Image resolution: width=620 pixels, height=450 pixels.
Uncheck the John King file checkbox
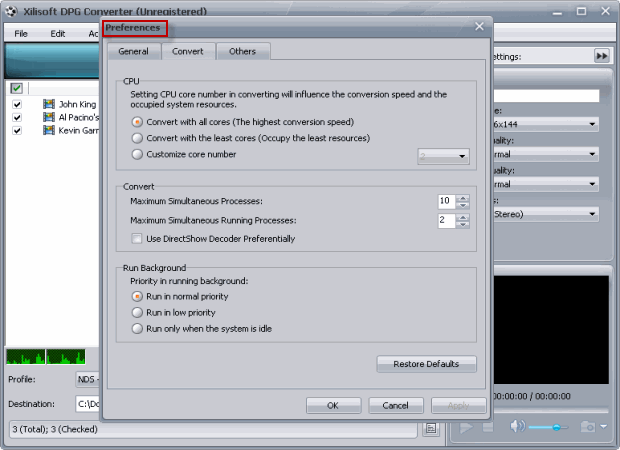coord(17,104)
